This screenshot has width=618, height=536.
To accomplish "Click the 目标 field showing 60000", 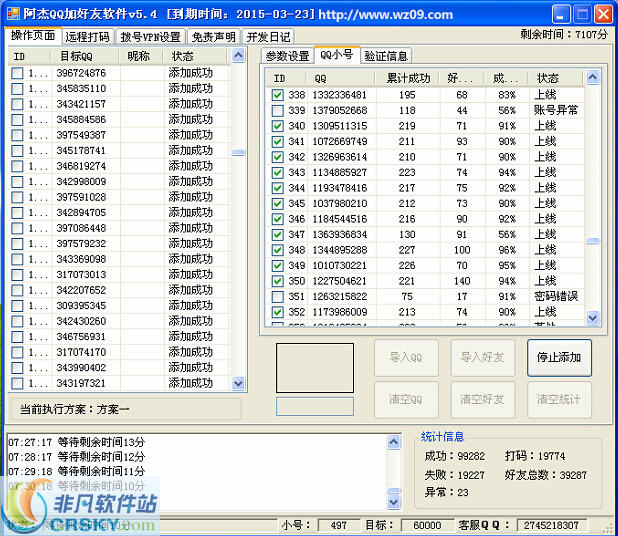I will (427, 525).
